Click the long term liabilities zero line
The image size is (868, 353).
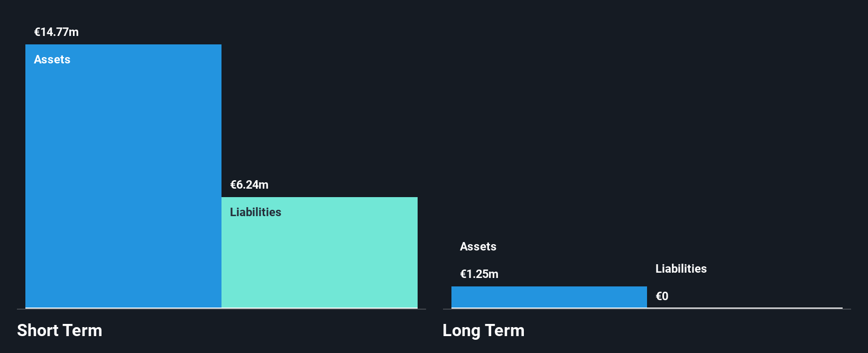pos(745,308)
